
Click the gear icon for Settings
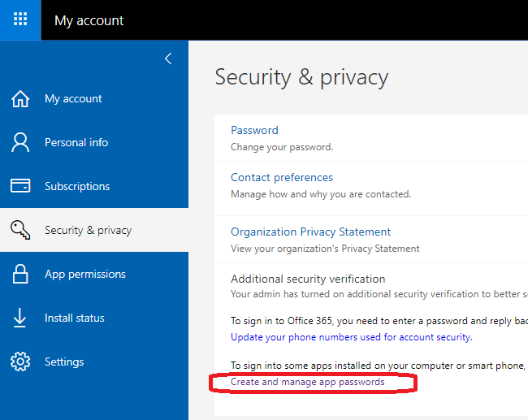(20, 362)
